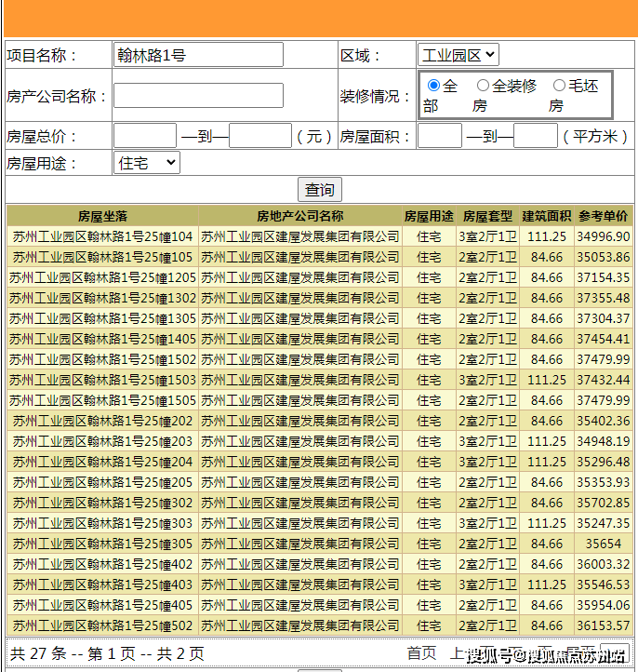Open listing 翰林路1号25幢305
Screen dimensions: 638x672
click(102, 544)
